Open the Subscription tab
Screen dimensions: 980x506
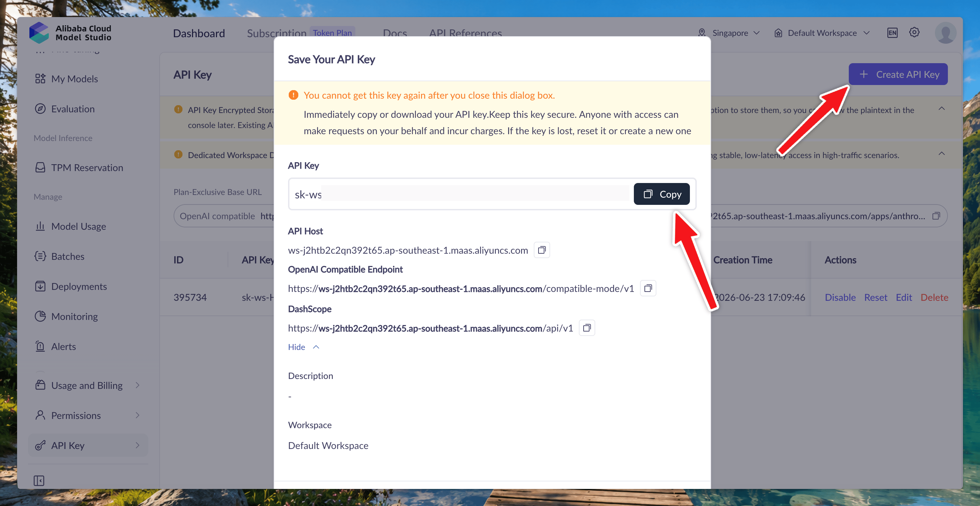276,33
